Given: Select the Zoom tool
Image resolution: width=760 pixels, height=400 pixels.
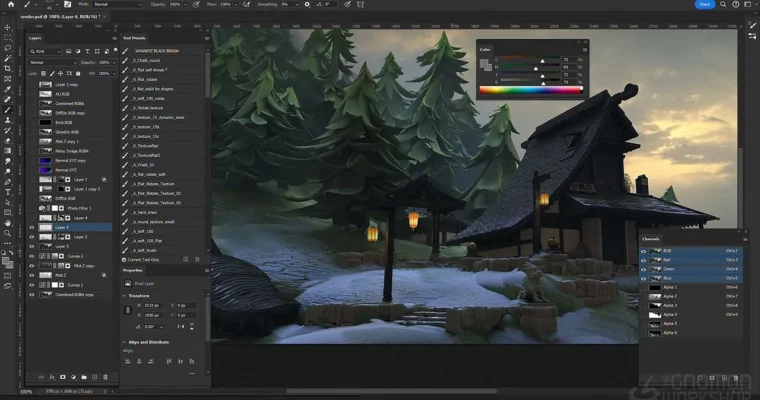Looking at the screenshot, I should (8, 233).
